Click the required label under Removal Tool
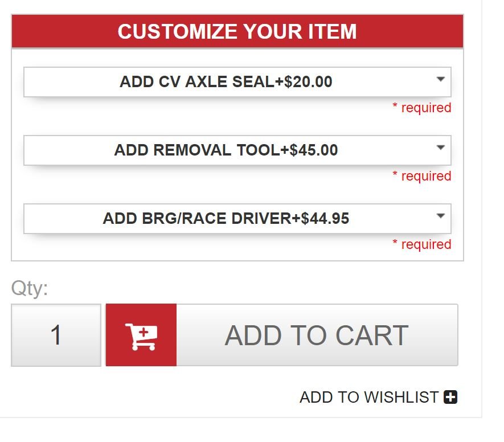 pyautogui.click(x=422, y=176)
